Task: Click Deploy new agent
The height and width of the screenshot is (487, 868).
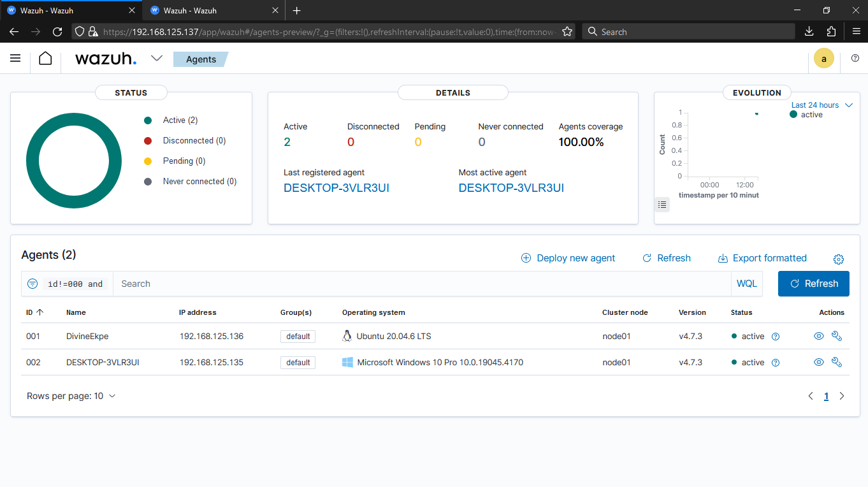Action: 568,258
